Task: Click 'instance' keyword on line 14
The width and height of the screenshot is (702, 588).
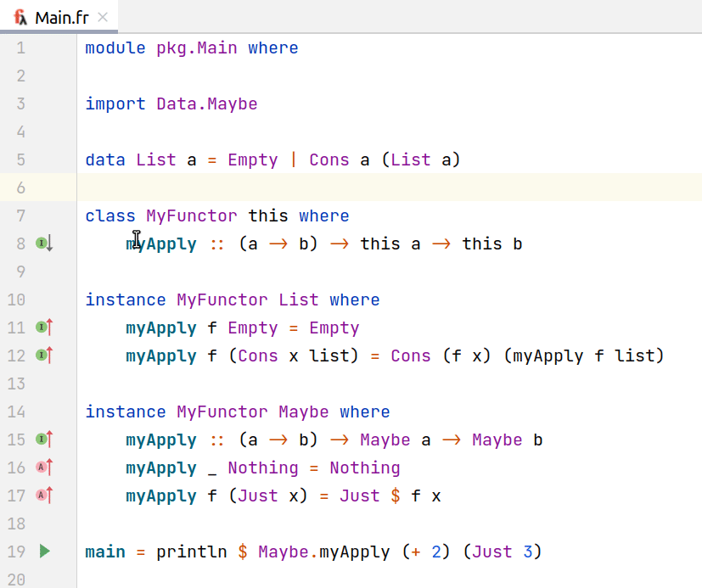Action: tap(126, 412)
